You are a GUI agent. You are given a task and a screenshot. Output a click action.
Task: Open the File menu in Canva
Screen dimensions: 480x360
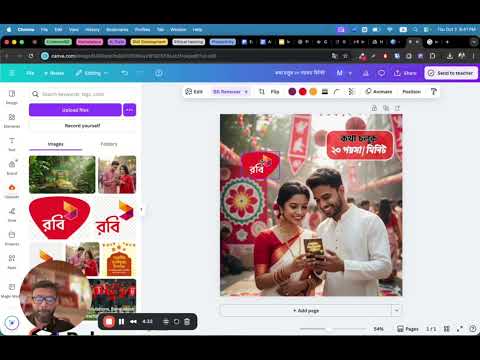[30, 73]
